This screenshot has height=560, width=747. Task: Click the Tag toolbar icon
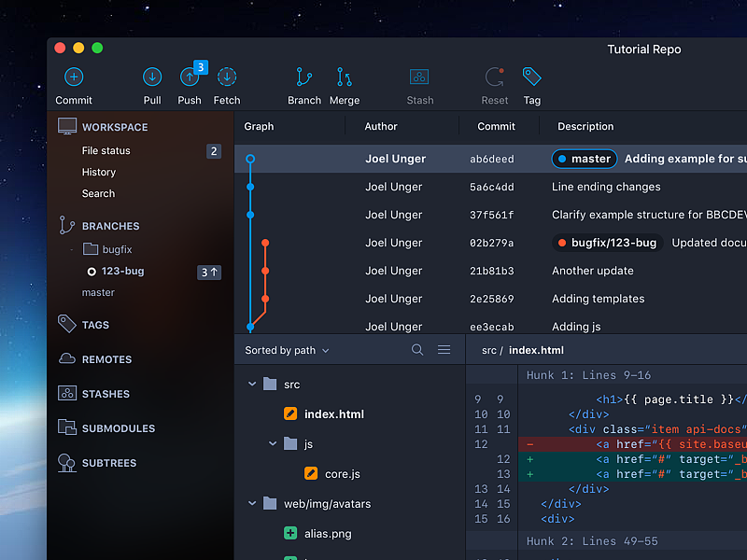531,78
